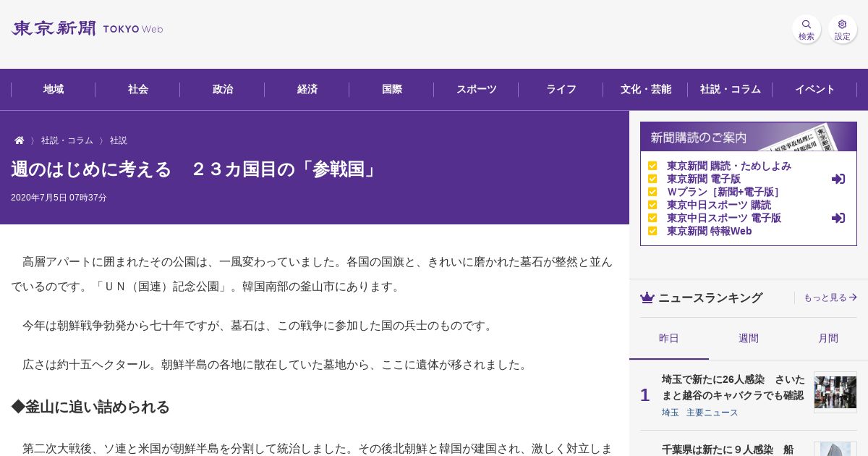868x456 pixels.
Task: Open the イベント navigation menu
Action: pos(815,89)
